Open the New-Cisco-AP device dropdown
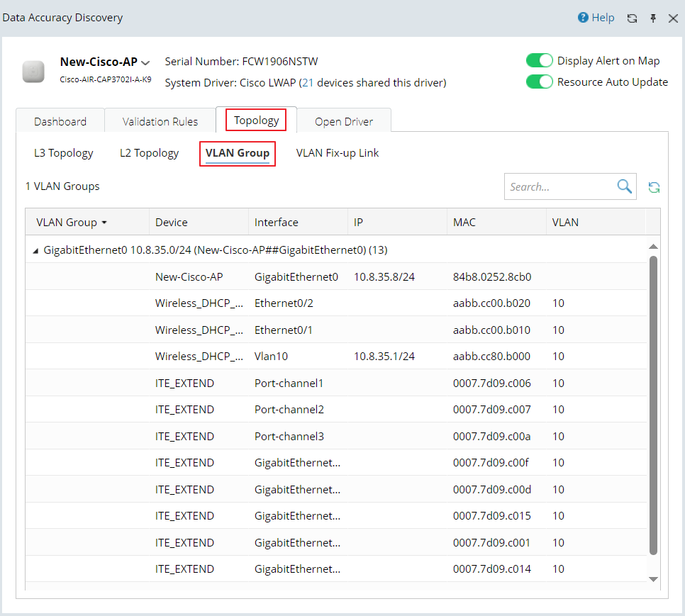Screen dimensions: 685x616 click(146, 62)
